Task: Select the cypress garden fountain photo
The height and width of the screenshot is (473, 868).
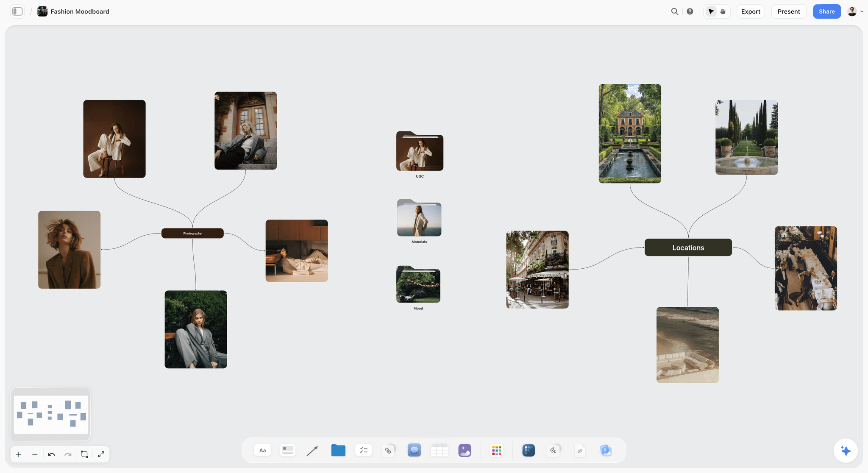Action: tap(746, 137)
